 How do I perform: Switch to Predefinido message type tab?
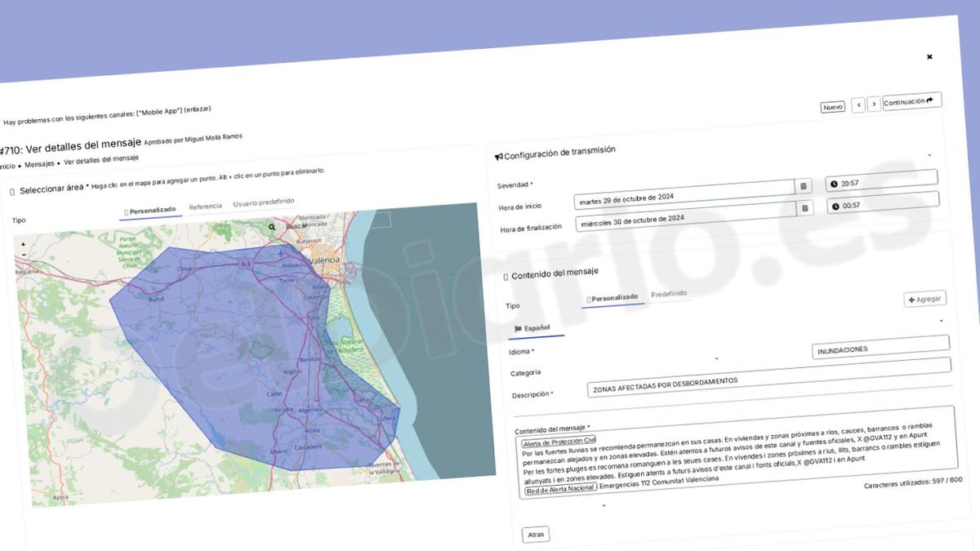pos(669,294)
